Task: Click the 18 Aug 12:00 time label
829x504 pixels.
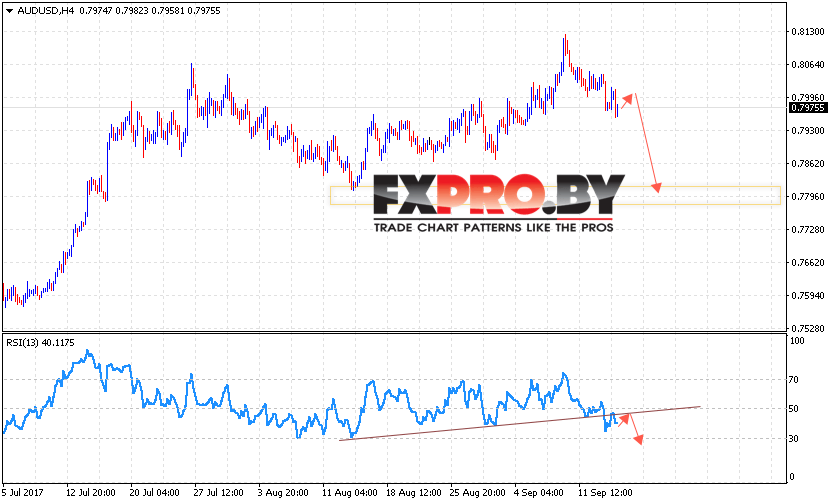Action: (x=413, y=492)
